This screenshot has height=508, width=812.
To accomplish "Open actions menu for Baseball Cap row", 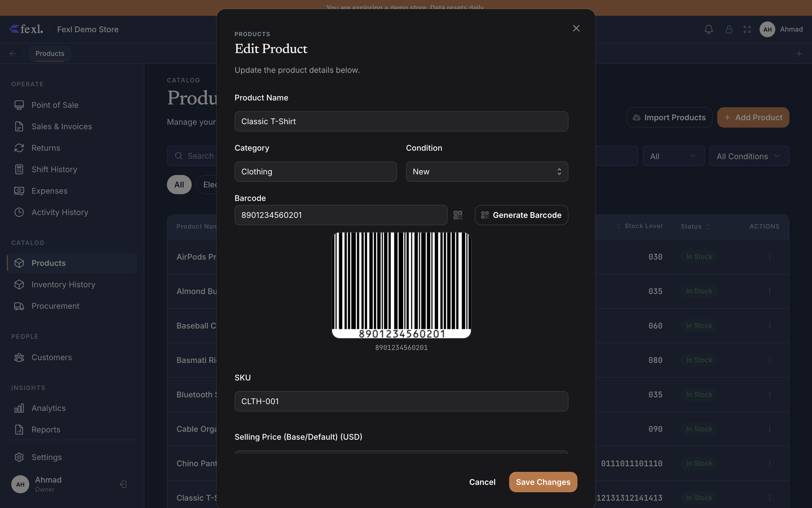I will coord(769,326).
